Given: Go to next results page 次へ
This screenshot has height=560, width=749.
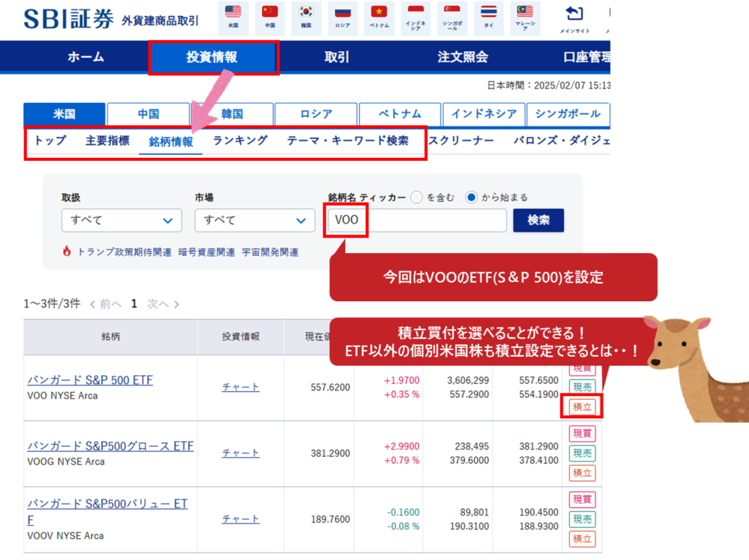Looking at the screenshot, I should (162, 304).
